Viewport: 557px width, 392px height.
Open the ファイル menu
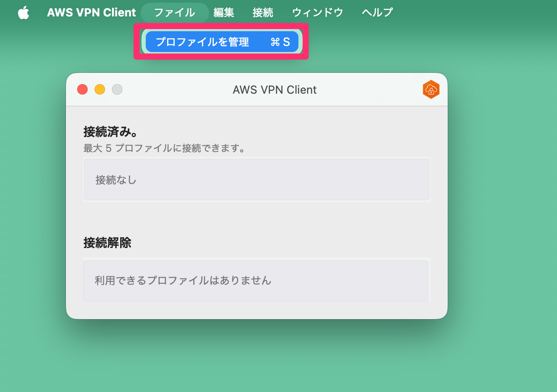pos(174,13)
